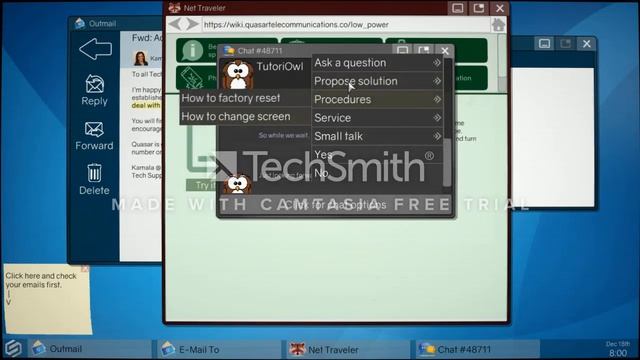The width and height of the screenshot is (640, 360).
Task: Switch to Net Traveler on taskbar
Action: 347,349
